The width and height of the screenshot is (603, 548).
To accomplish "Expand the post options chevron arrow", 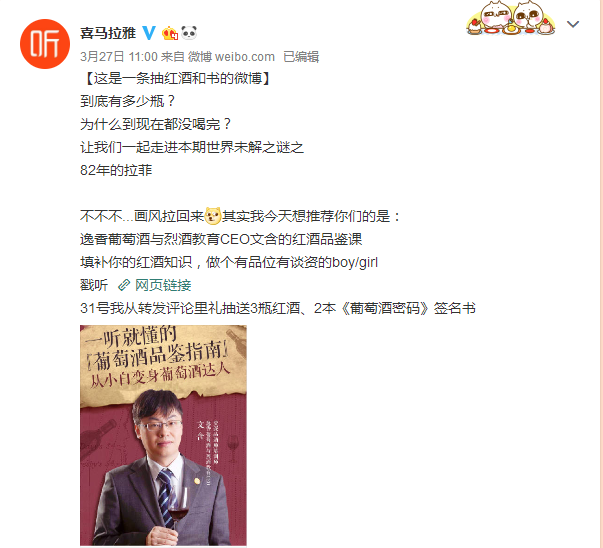I will pos(573,24).
